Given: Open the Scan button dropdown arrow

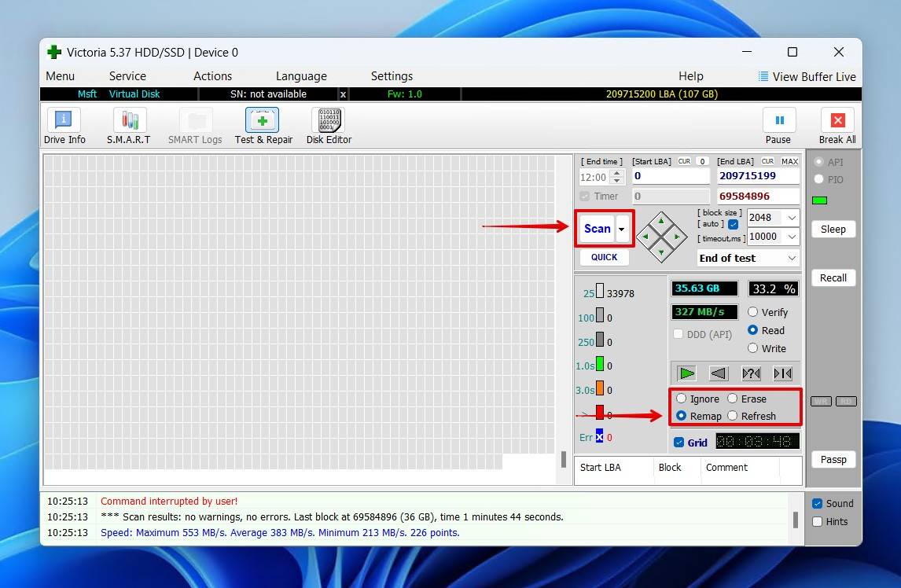Looking at the screenshot, I should (x=622, y=230).
